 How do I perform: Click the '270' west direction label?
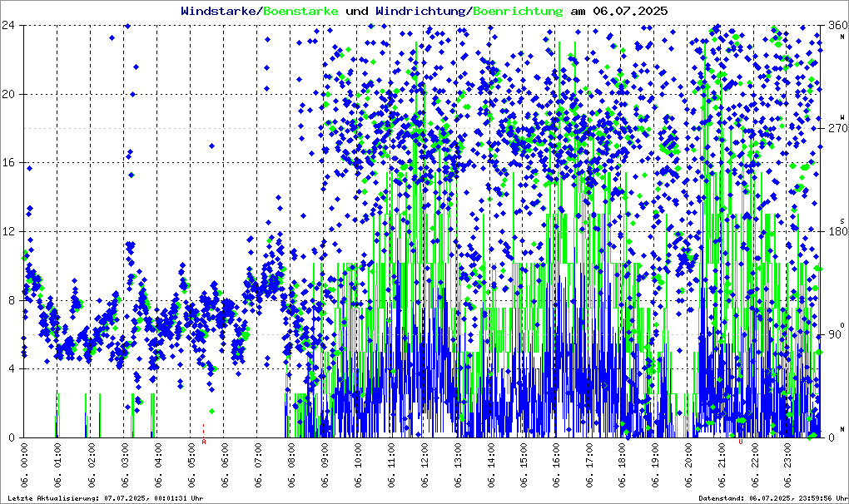coord(835,128)
